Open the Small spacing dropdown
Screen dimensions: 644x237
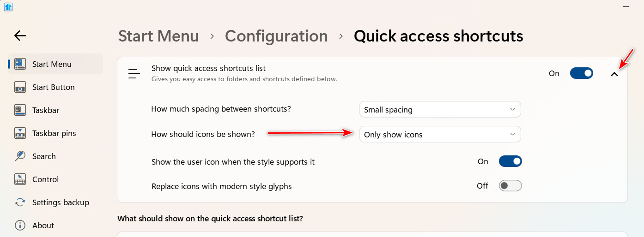tap(440, 110)
